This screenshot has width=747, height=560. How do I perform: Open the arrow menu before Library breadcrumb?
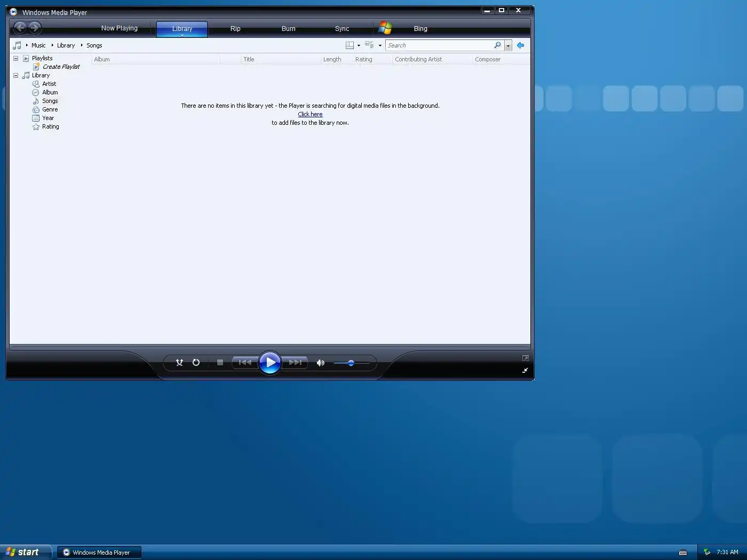click(x=52, y=45)
